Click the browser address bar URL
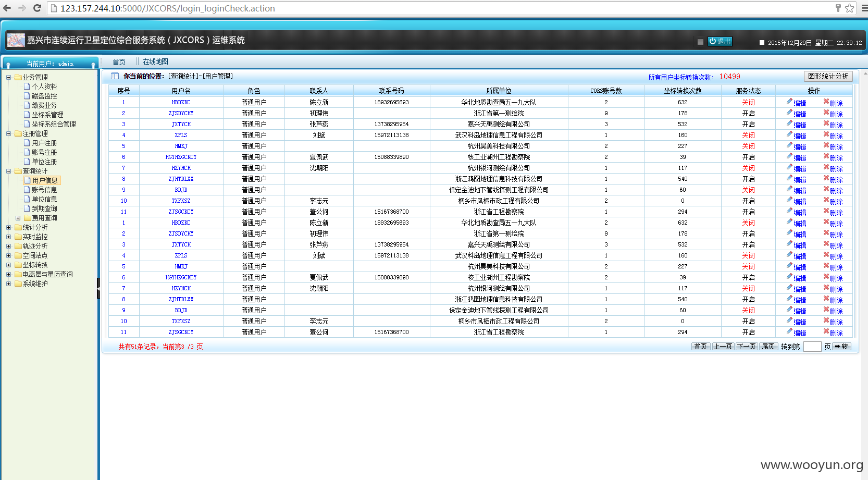868x480 pixels. 168,8
